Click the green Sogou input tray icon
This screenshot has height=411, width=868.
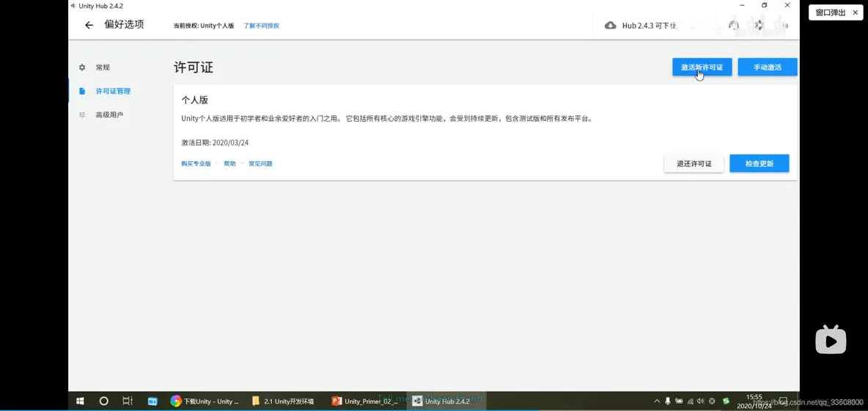click(726, 401)
